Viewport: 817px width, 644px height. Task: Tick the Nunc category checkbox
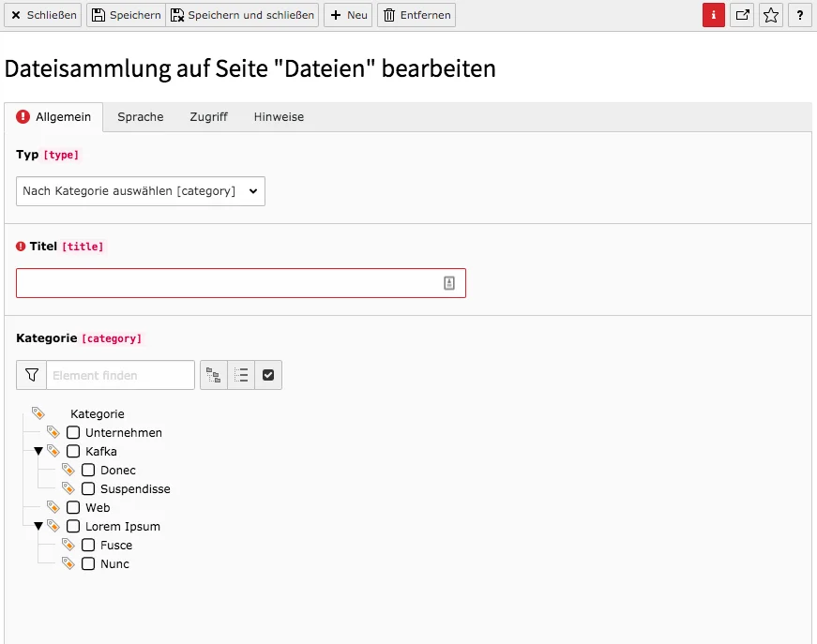click(x=88, y=563)
